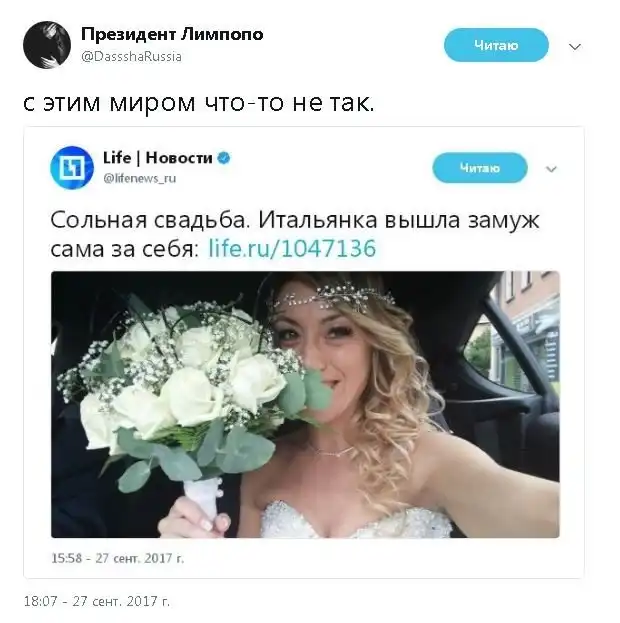Click the 18:07 tweet timestamp

[97, 601]
